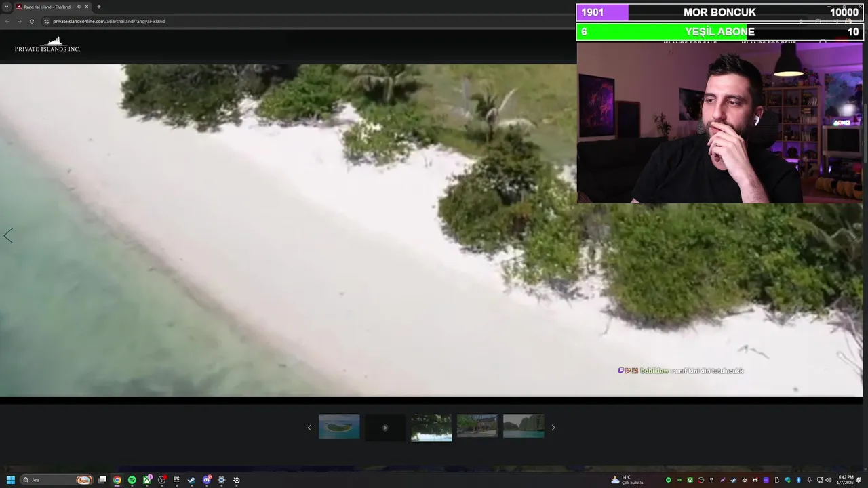Select the resort building thumbnail
Screen dimensions: 868x488
(x=477, y=427)
